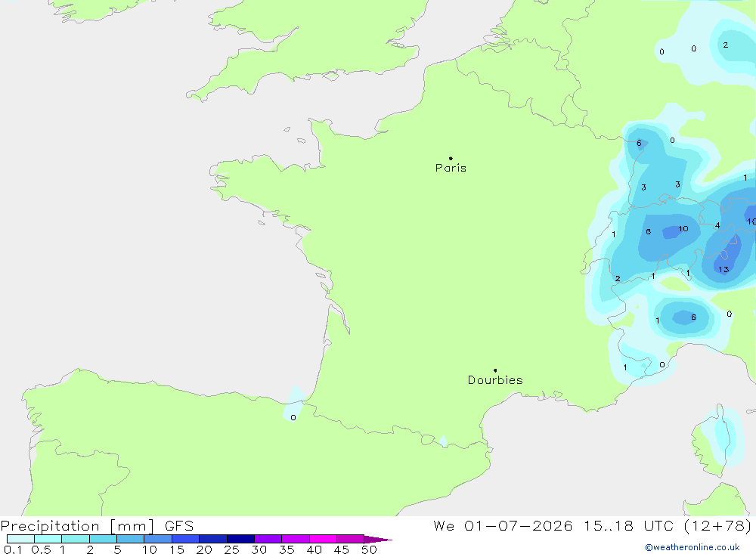This screenshot has height=554, width=756.
Task: Pick the 5–10 mm legend color swatch
Action: (130, 539)
